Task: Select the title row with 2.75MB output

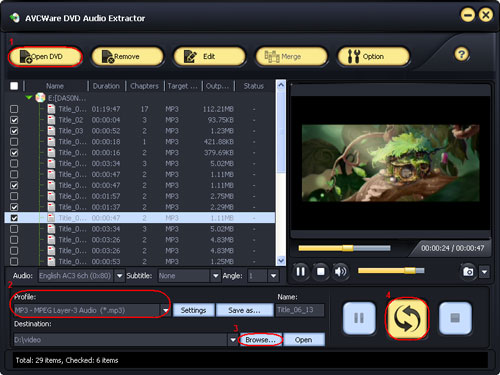Action: point(140,196)
